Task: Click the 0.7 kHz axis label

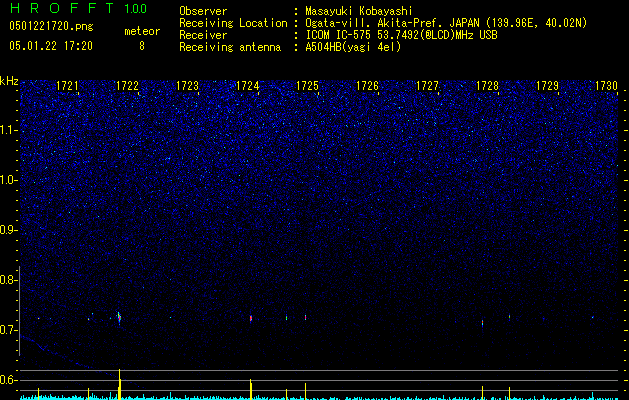Action: (8, 330)
